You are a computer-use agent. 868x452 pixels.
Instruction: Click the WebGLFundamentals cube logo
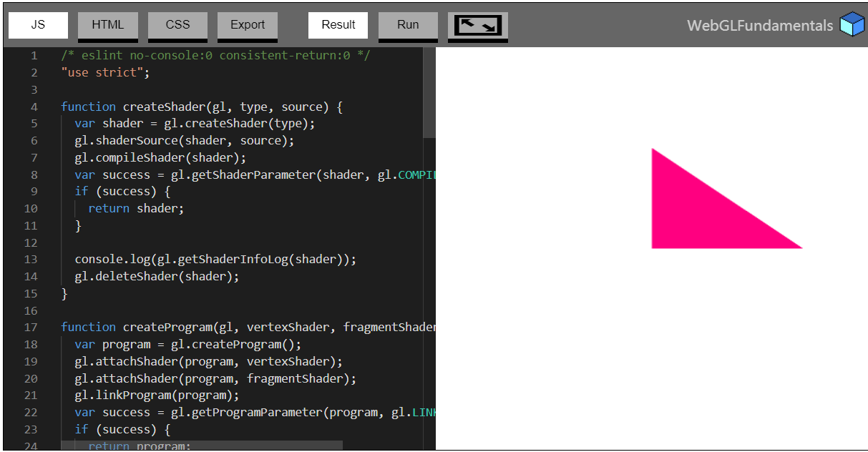pos(851,24)
